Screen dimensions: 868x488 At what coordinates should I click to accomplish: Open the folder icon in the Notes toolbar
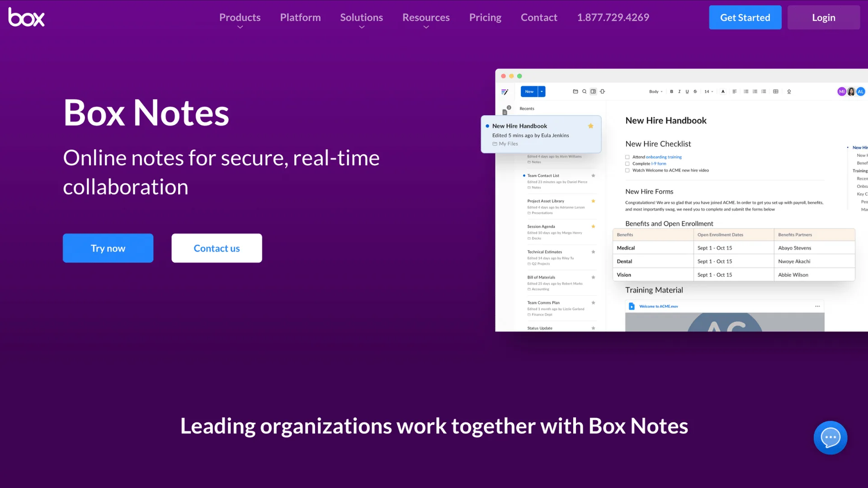pos(576,91)
